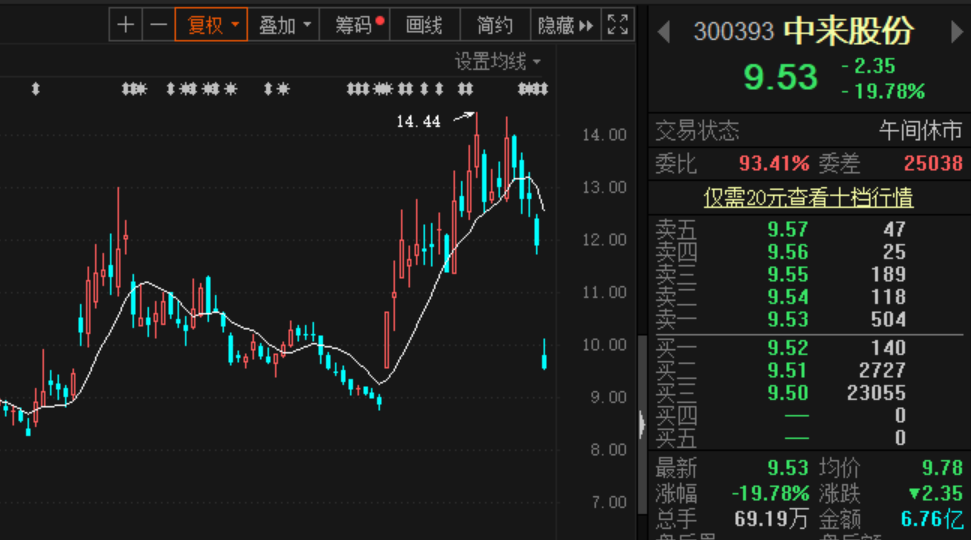Click panel collapse handle beside price axis
971x540 pixels.
click(x=642, y=424)
